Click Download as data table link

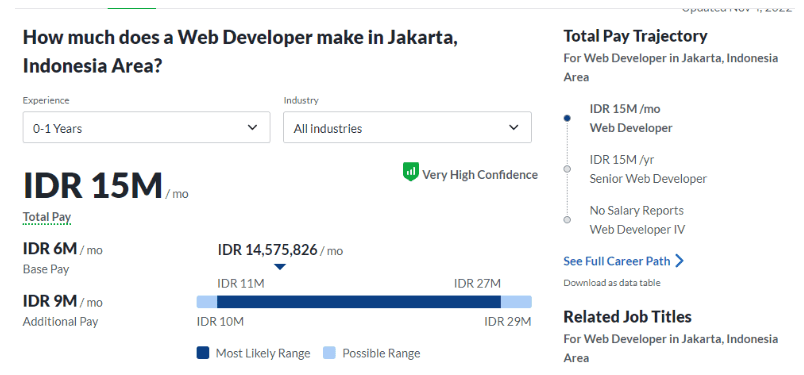pos(612,283)
